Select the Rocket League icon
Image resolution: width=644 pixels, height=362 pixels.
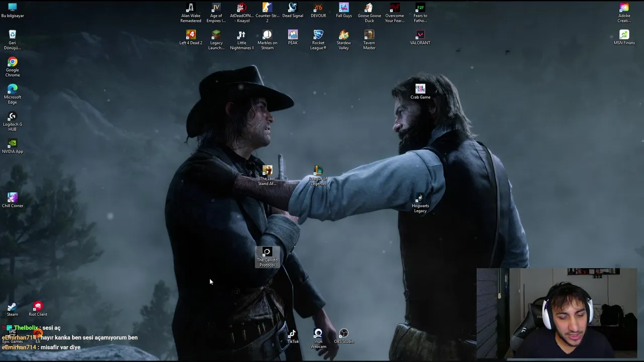pos(318,40)
